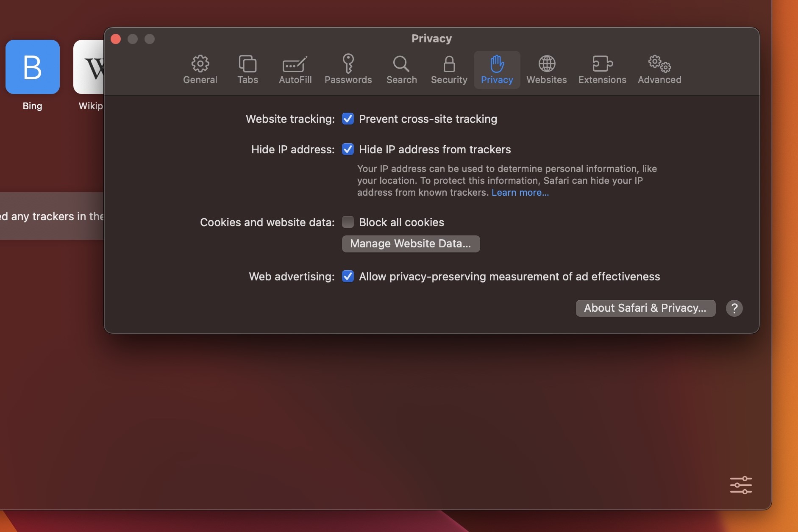Click the Privacy hand tab

coord(497,69)
